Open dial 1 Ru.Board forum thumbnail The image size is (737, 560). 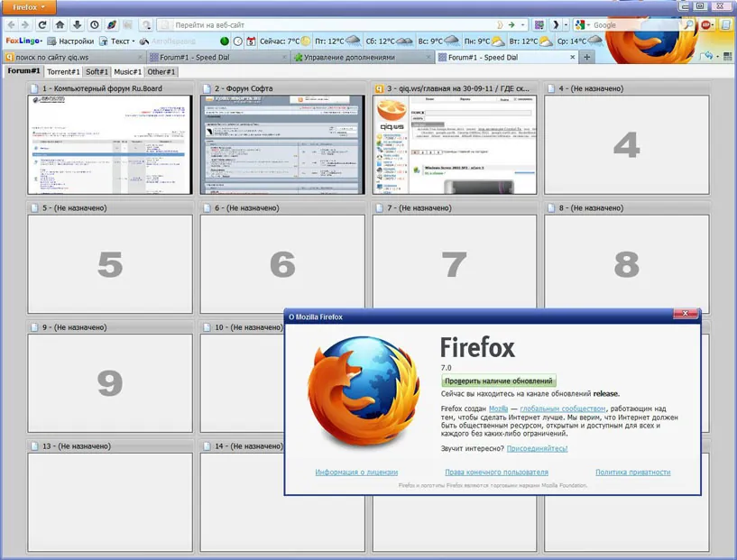point(110,144)
